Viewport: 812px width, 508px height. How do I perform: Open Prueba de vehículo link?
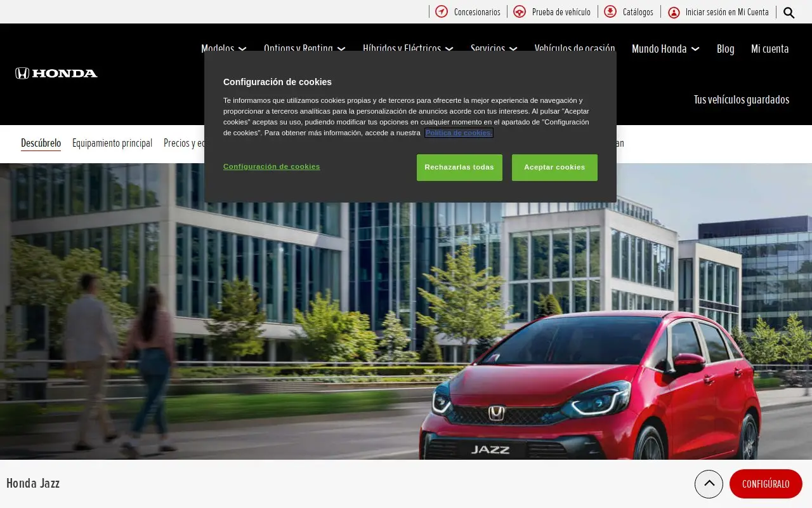[561, 12]
